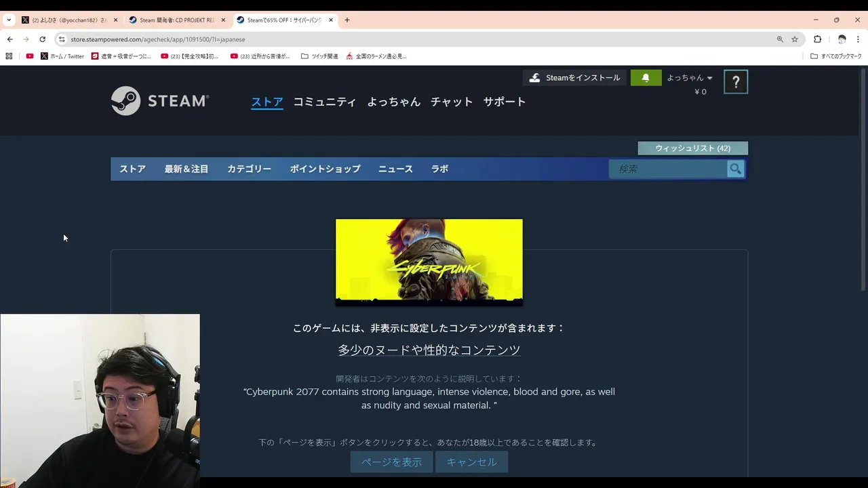The width and height of the screenshot is (868, 488).
Task: Open カテゴリー in store navbar
Action: point(250,169)
